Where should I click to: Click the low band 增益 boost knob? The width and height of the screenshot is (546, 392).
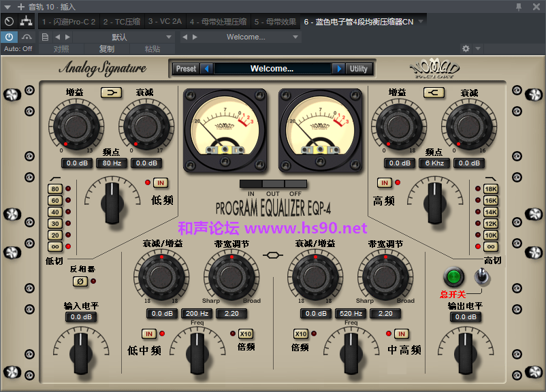tap(76, 126)
